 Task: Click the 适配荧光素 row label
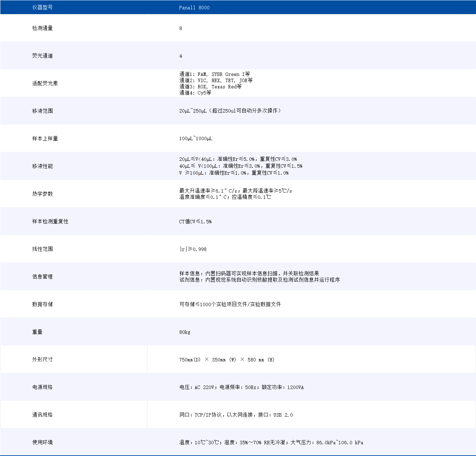(x=45, y=84)
